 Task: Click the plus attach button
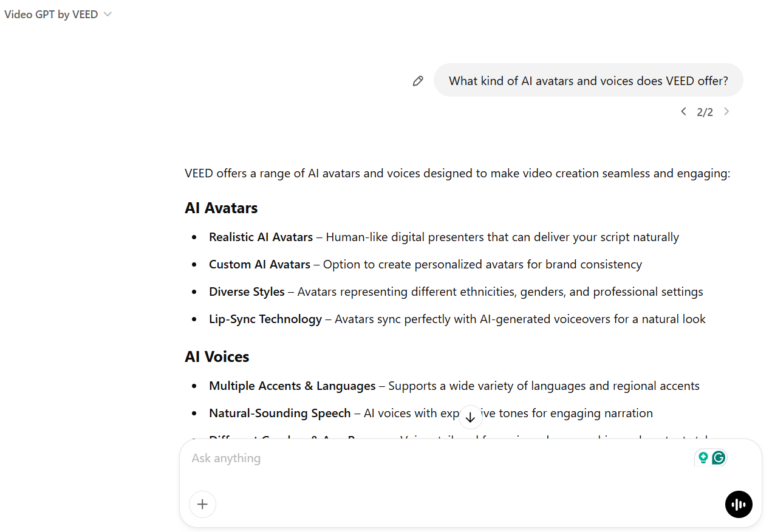coord(203,504)
